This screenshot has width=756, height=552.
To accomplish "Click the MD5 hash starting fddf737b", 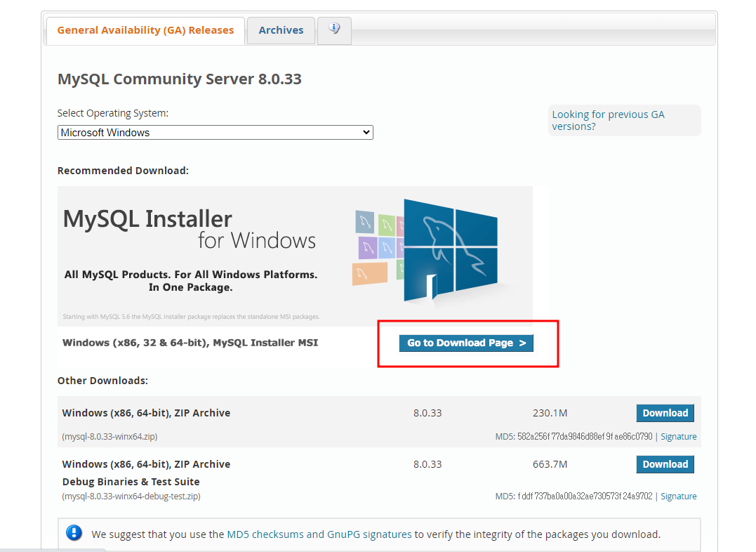I will 585,497.
